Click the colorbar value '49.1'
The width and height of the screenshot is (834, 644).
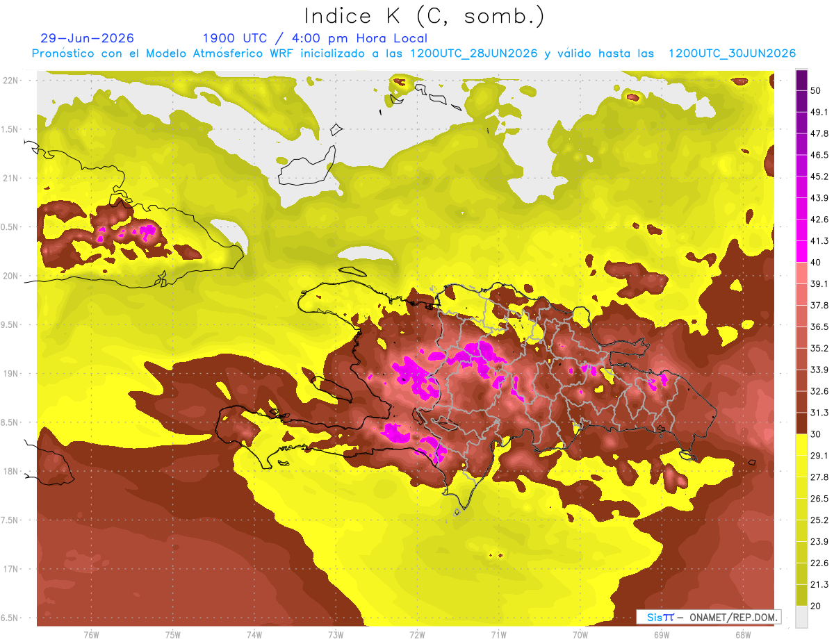coord(819,112)
